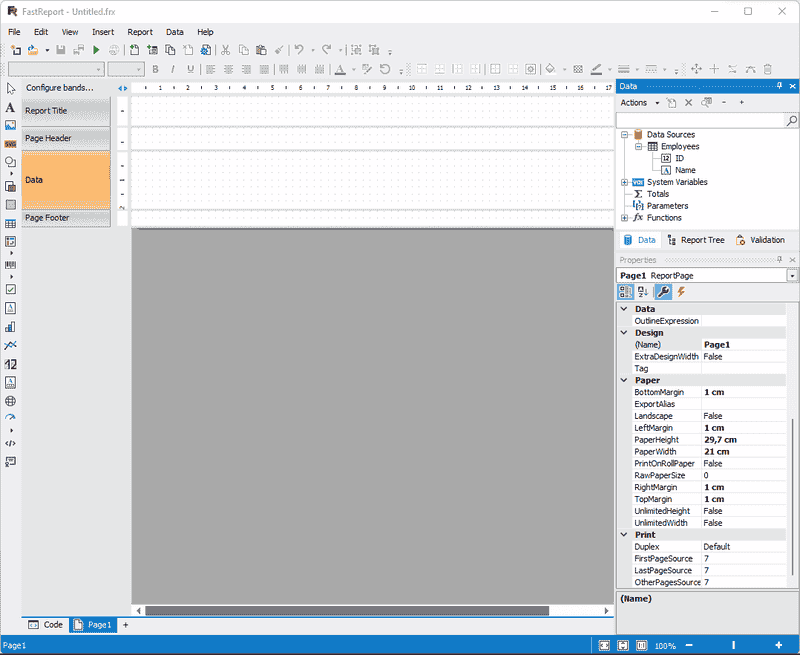Add a new page with plus tab button
This screenshot has width=800, height=655.
pyautogui.click(x=126, y=624)
